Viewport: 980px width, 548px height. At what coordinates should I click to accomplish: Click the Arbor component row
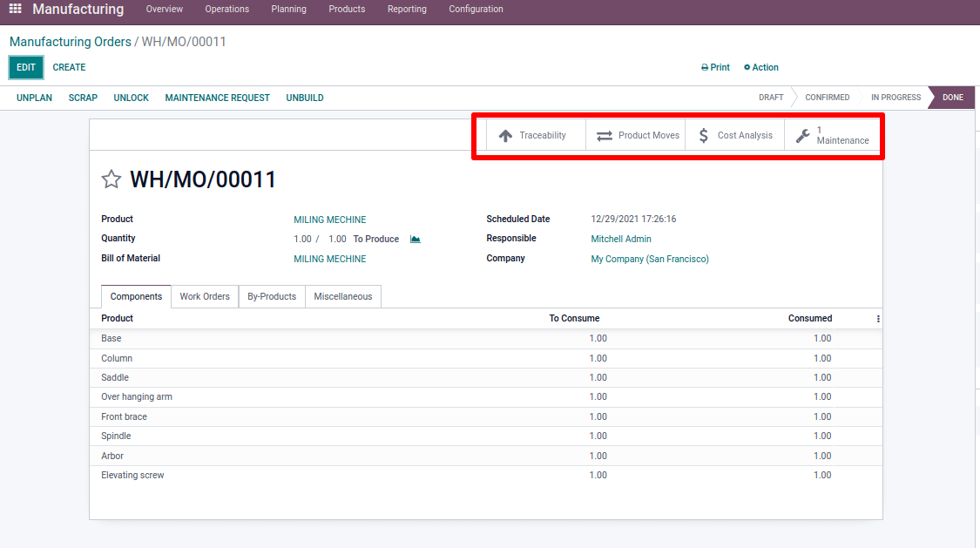point(485,456)
